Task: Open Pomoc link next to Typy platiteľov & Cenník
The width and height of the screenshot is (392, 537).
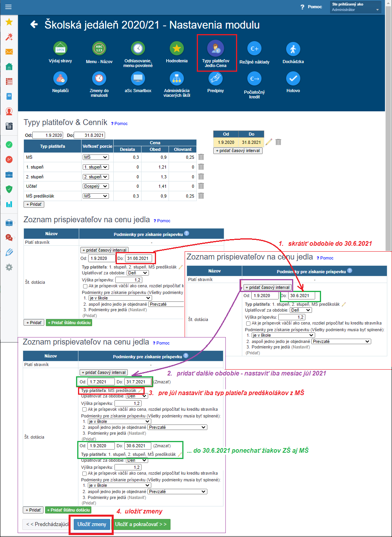Action: pyautogui.click(x=119, y=123)
